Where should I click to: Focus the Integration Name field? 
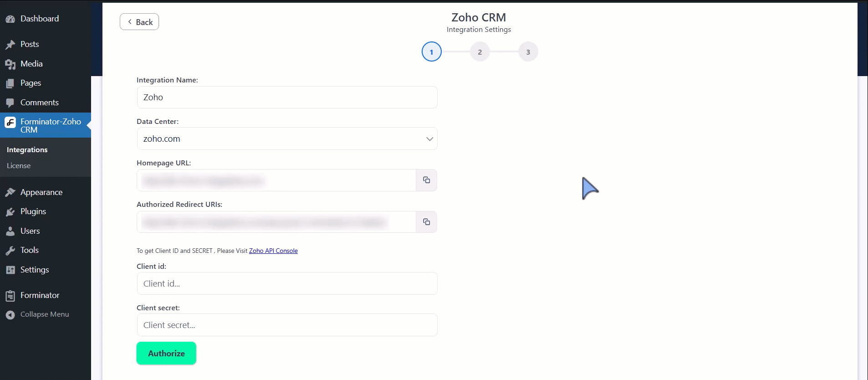pyautogui.click(x=287, y=97)
